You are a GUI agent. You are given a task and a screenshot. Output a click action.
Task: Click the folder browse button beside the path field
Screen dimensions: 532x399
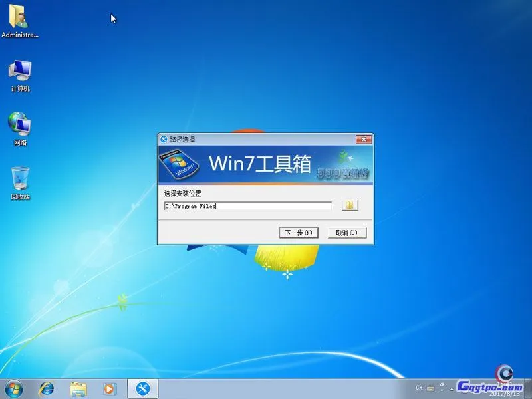tap(350, 206)
